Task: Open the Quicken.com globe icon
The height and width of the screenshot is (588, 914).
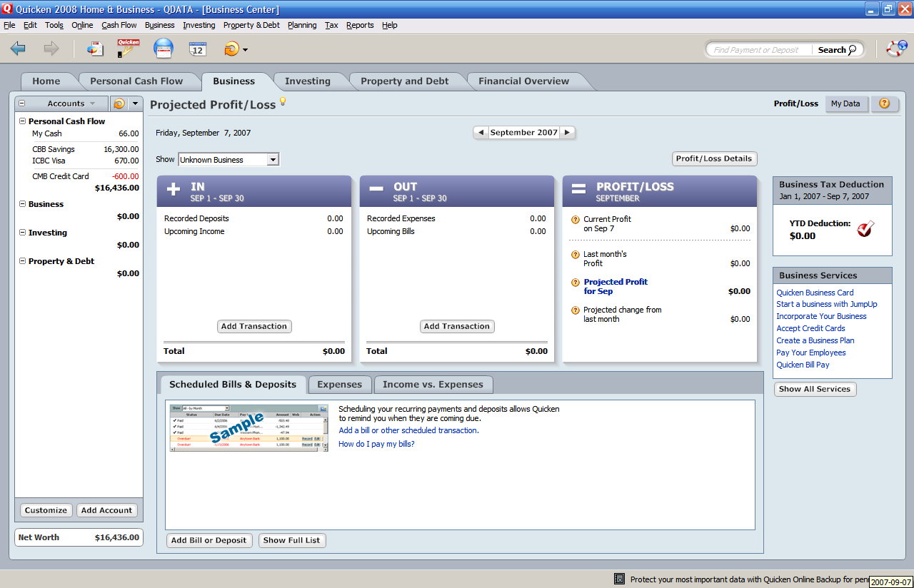Action: click(x=164, y=49)
